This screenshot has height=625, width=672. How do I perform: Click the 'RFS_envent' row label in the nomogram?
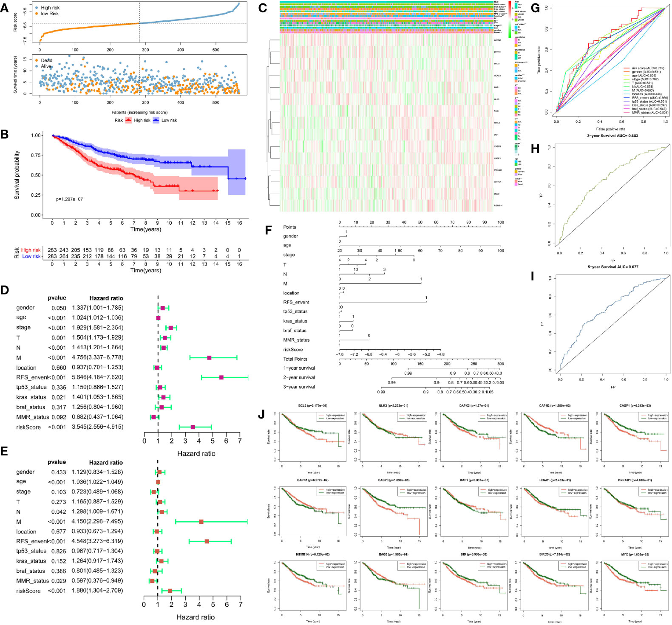click(296, 303)
